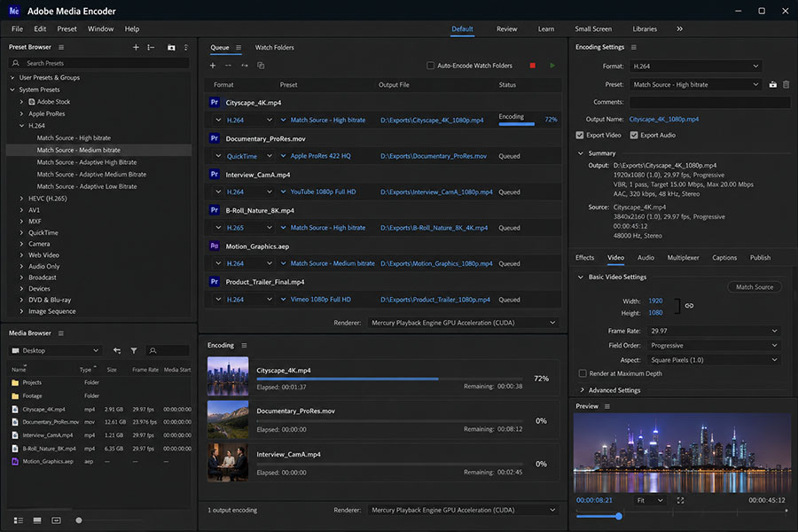This screenshot has height=532, width=798.
Task: Open Preview panel menu icon
Action: pos(607,406)
